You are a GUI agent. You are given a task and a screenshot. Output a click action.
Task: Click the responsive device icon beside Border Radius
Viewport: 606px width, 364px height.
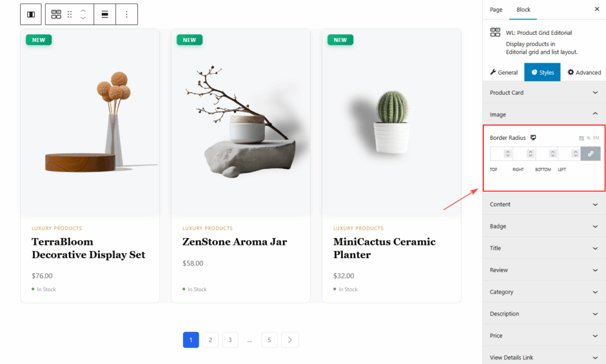(533, 138)
